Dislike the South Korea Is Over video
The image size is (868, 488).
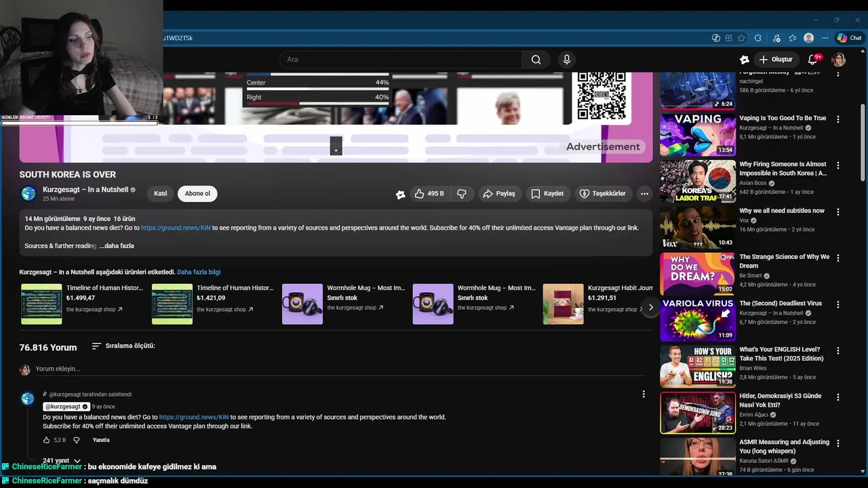pyautogui.click(x=462, y=194)
